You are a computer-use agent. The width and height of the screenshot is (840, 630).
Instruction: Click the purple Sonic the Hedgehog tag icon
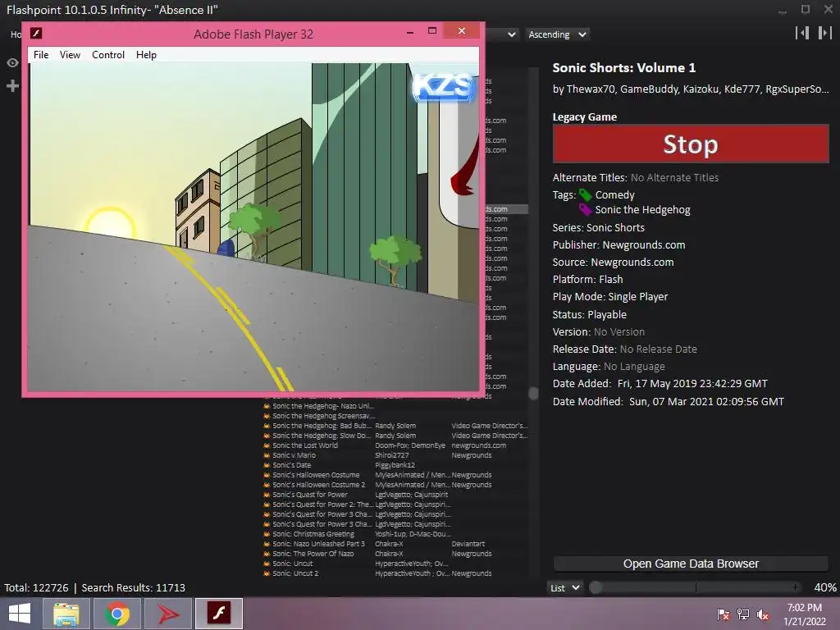pyautogui.click(x=585, y=210)
